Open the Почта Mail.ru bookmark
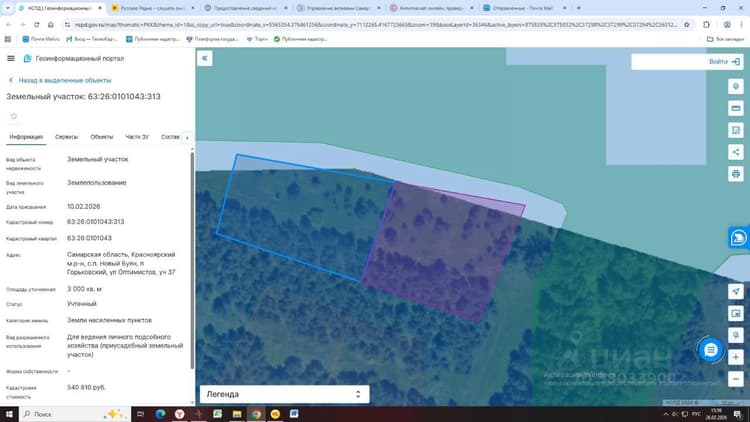This screenshot has height=422, width=750. click(41, 39)
